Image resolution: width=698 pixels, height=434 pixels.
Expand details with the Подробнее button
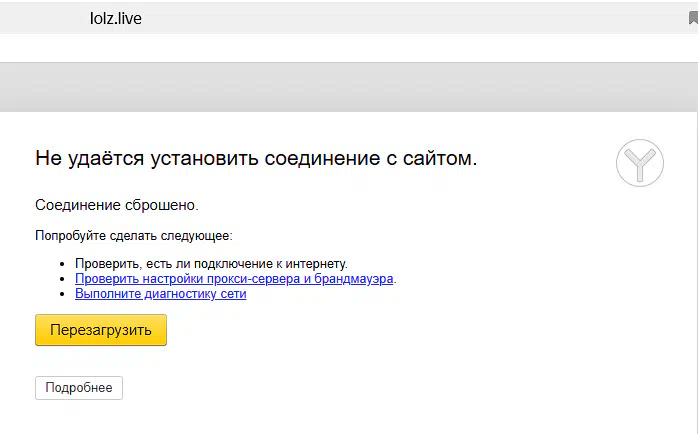(x=79, y=388)
